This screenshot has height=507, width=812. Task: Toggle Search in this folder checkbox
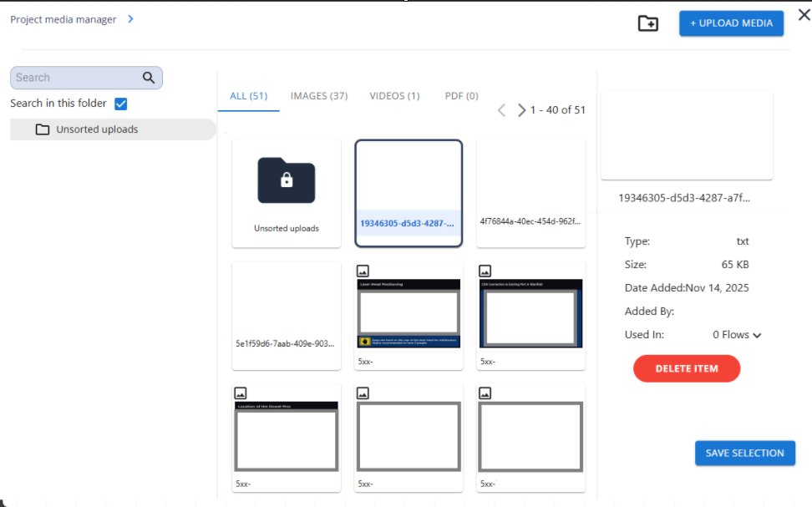coord(120,104)
